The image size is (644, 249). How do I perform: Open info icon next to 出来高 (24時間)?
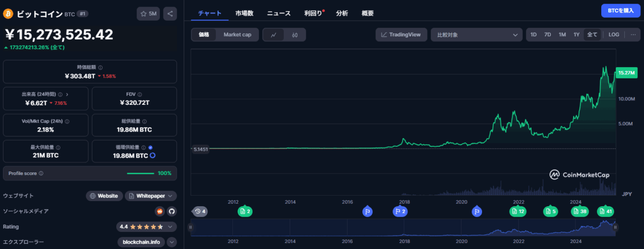point(60,94)
